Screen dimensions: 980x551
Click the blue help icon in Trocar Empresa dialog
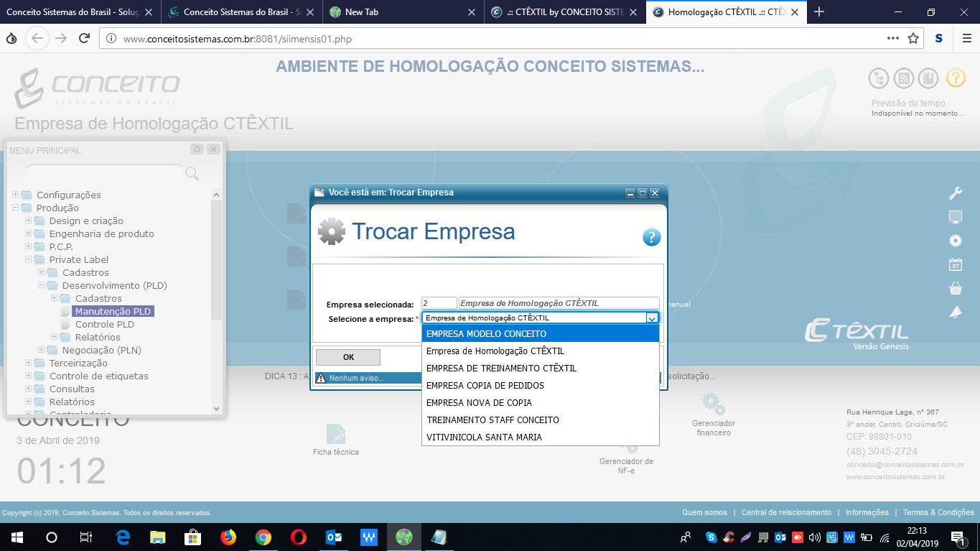pos(651,238)
